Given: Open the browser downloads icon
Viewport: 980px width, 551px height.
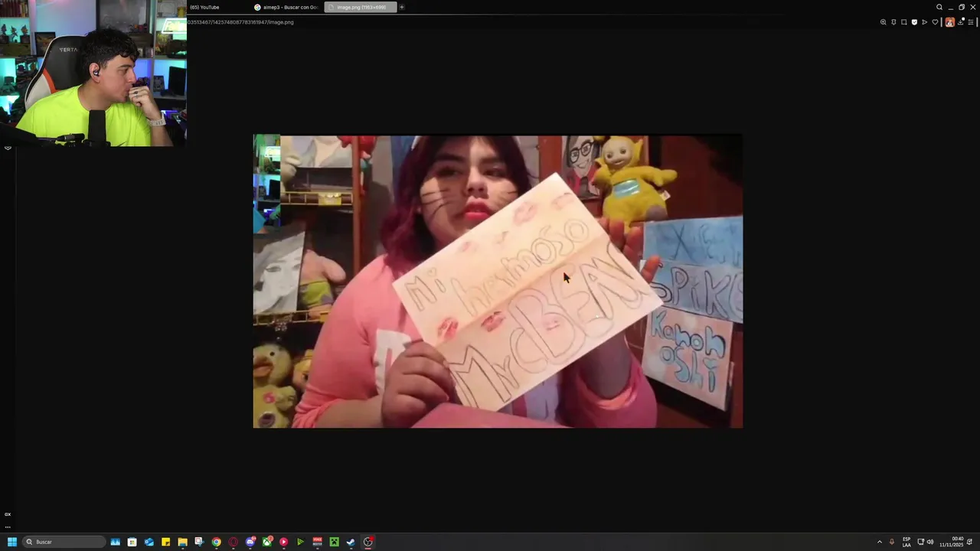Looking at the screenshot, I should (x=960, y=22).
